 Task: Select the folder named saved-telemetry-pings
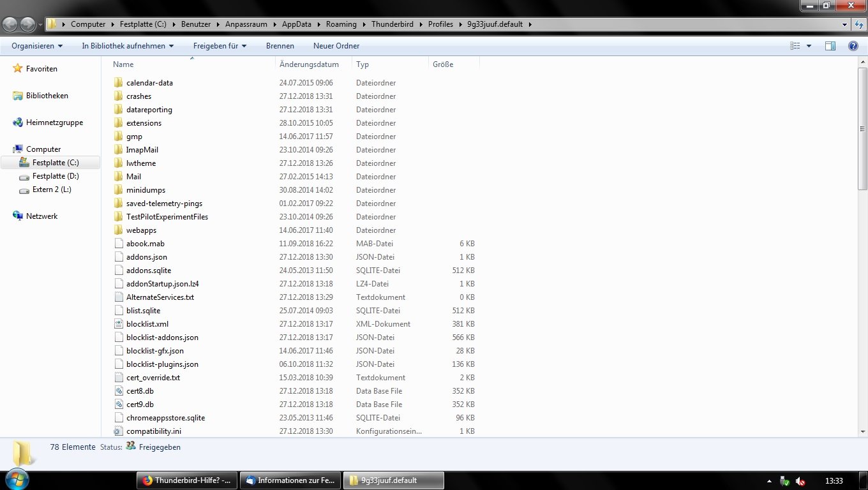tap(164, 204)
